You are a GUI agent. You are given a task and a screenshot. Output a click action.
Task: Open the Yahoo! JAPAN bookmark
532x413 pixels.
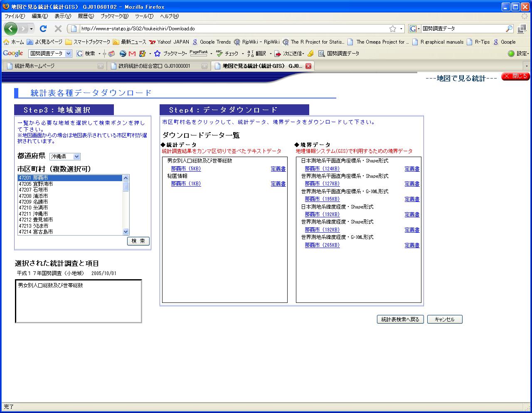point(170,42)
